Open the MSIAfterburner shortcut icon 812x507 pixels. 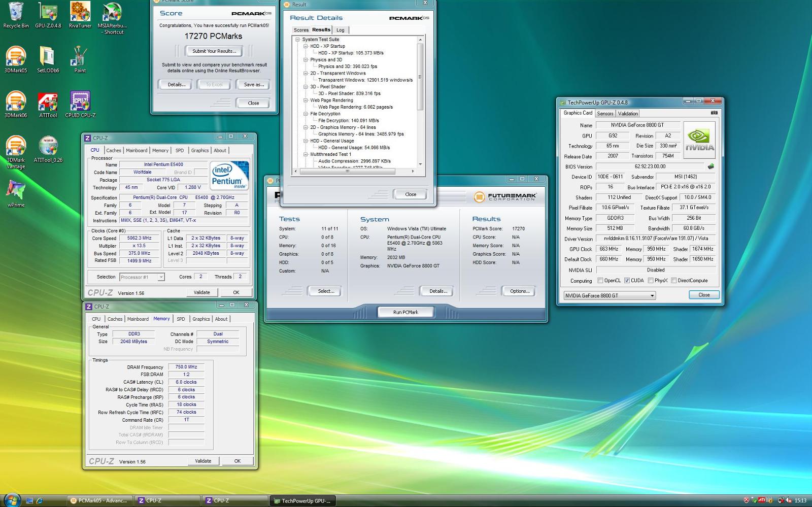(x=112, y=18)
